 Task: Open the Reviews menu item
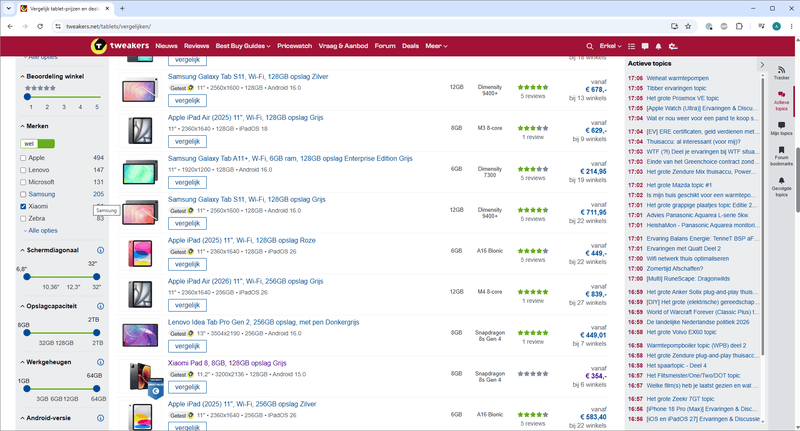(x=196, y=46)
